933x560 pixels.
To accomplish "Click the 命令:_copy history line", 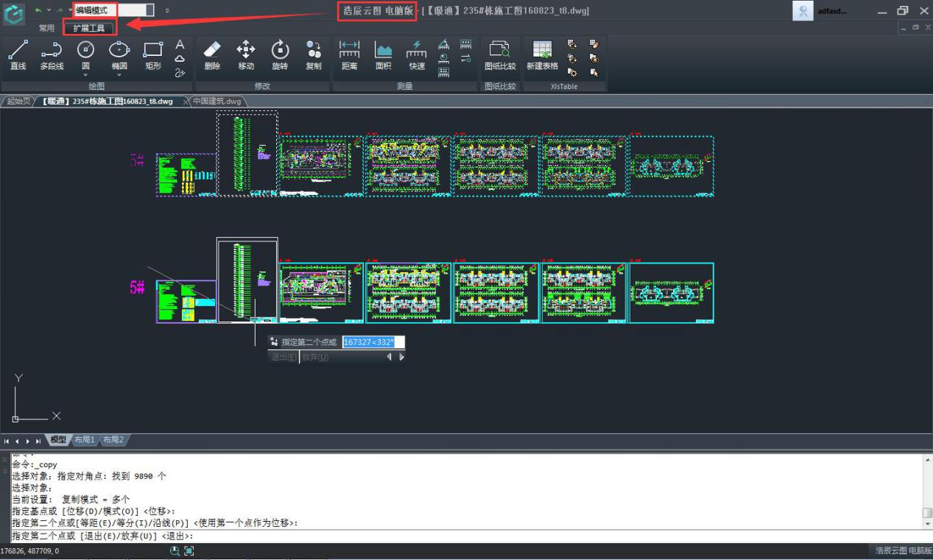I will click(35, 465).
